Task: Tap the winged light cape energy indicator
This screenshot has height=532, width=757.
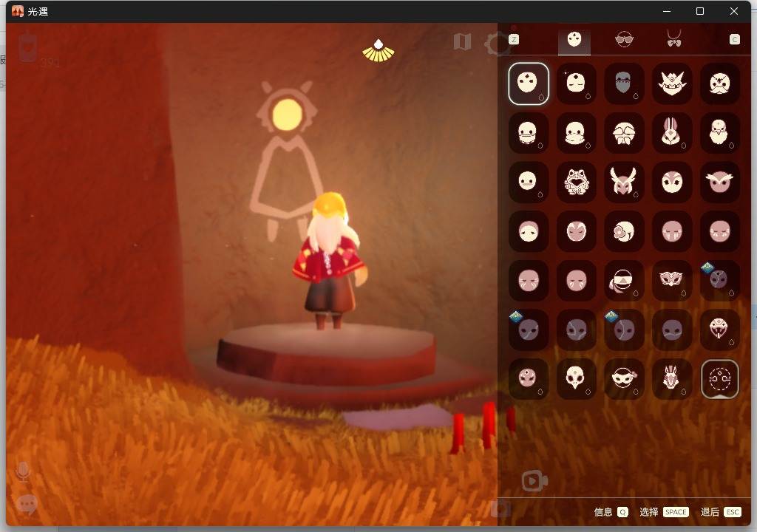Action: point(378,51)
